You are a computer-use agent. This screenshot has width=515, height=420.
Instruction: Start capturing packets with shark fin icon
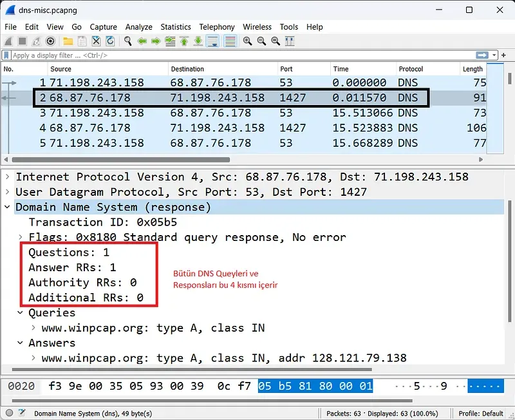coord(8,41)
